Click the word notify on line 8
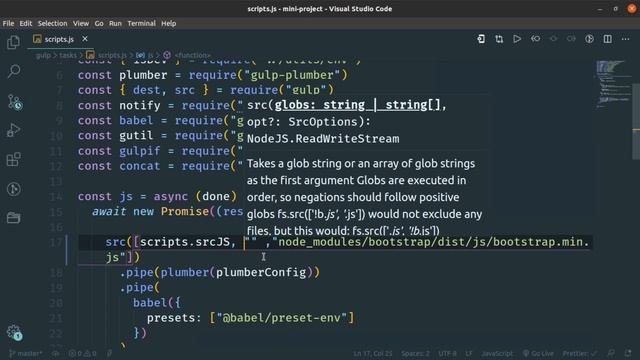This screenshot has width=640, height=360. [x=140, y=106]
